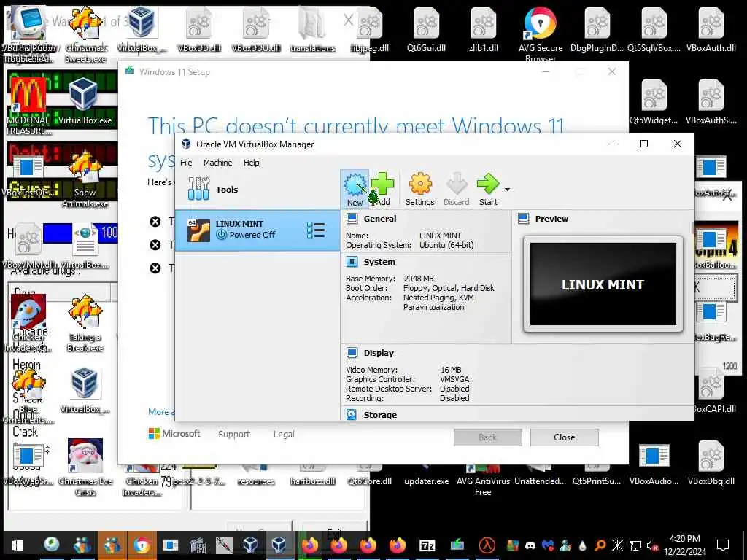The height and width of the screenshot is (560, 747).
Task: Open the LINUX MINT machine list menu icon
Action: click(316, 230)
